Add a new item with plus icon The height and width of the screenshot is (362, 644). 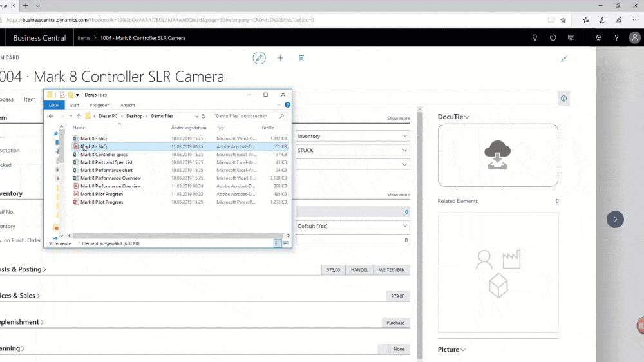281,58
